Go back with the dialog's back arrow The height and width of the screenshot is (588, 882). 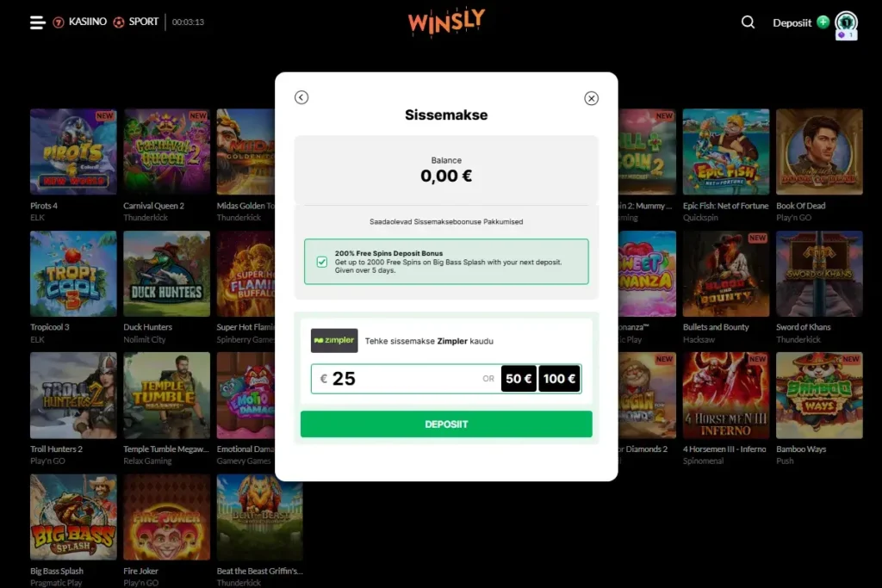[301, 97]
